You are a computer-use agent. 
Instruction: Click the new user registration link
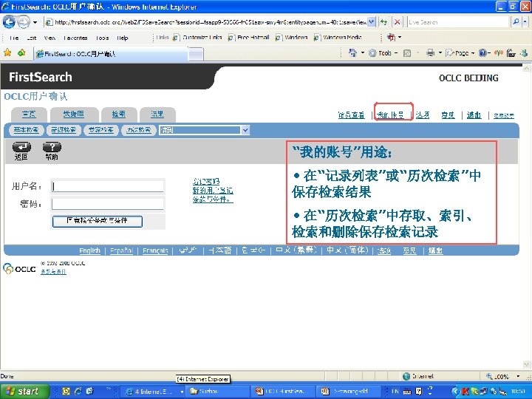coord(213,191)
